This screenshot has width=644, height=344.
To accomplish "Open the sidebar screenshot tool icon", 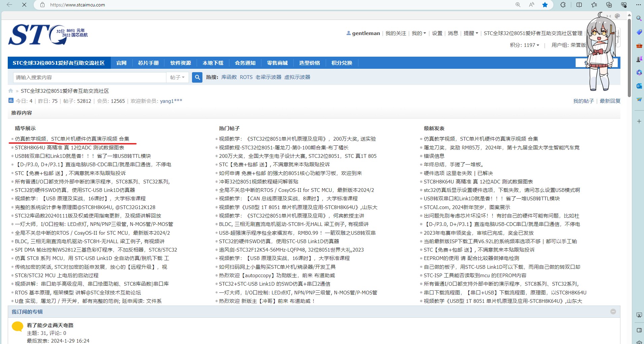I will coord(639,315).
